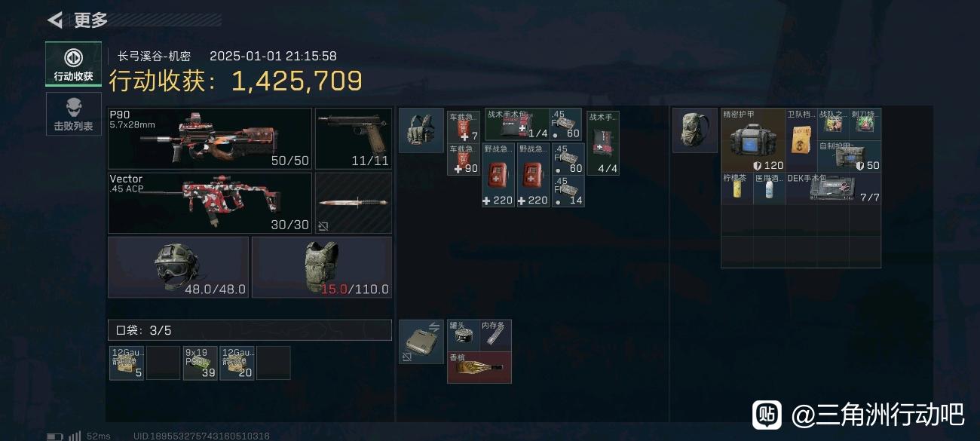This screenshot has width=980, height=441.
Task: Select the backpack icon
Action: coord(694,130)
